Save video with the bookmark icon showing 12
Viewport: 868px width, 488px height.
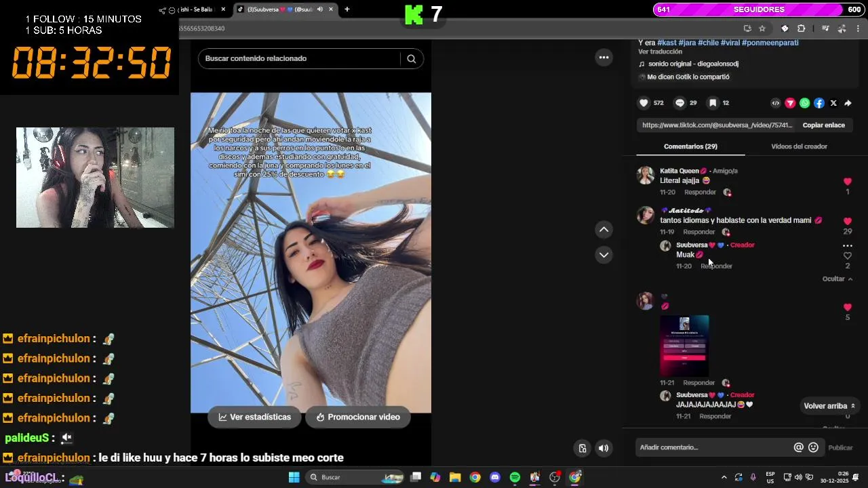tap(713, 103)
